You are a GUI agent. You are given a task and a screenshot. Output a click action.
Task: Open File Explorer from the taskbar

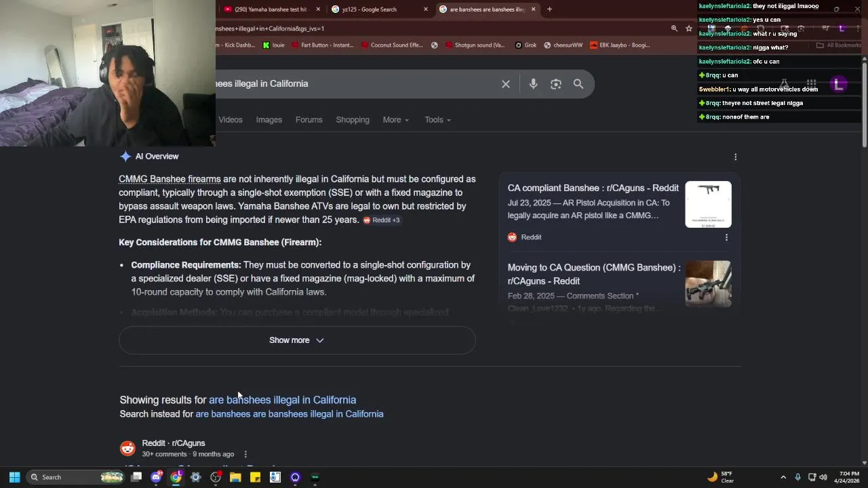[x=235, y=477]
